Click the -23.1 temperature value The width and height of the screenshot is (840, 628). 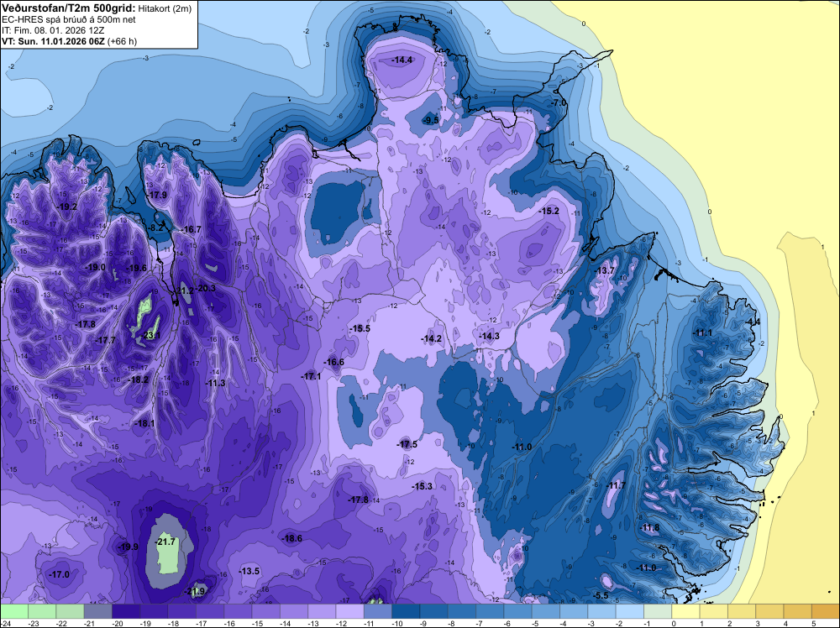(151, 336)
